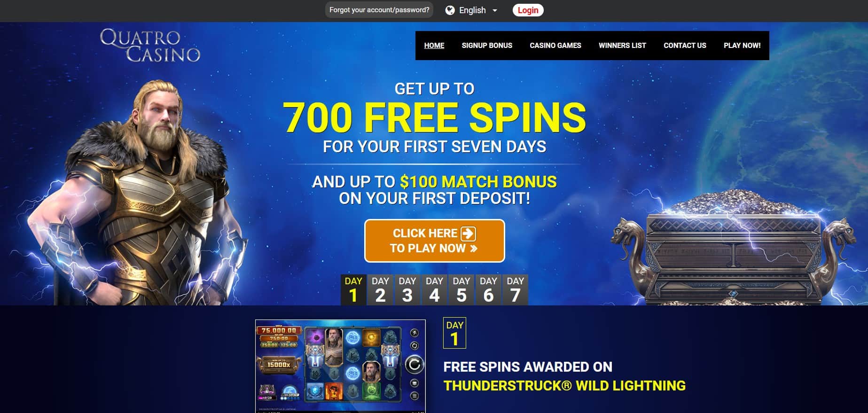The width and height of the screenshot is (868, 413).
Task: Click the Quatro Casino logo
Action: (x=150, y=46)
